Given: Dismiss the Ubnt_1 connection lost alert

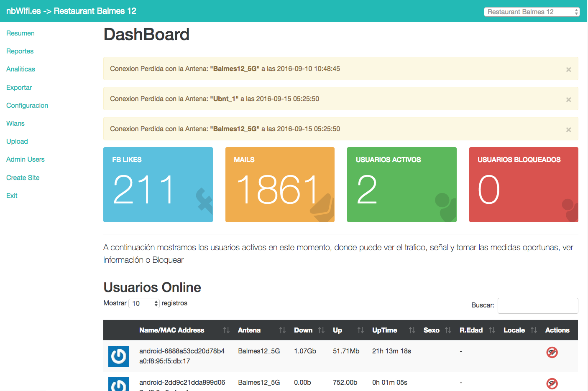Looking at the screenshot, I should [x=568, y=99].
